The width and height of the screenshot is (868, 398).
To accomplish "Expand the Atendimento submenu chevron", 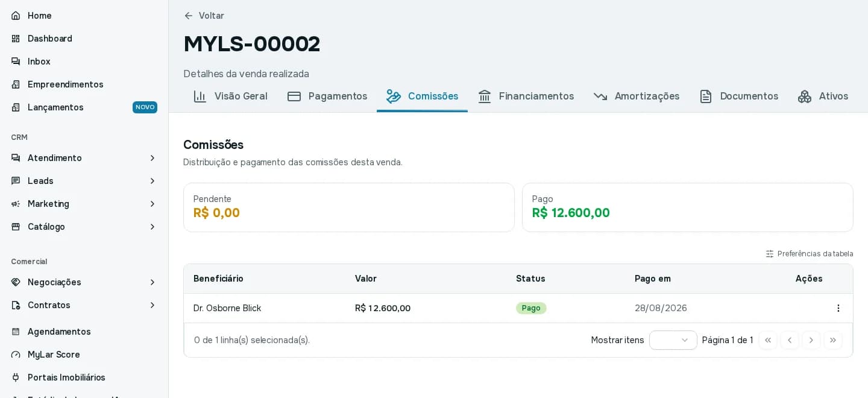I will click(153, 158).
